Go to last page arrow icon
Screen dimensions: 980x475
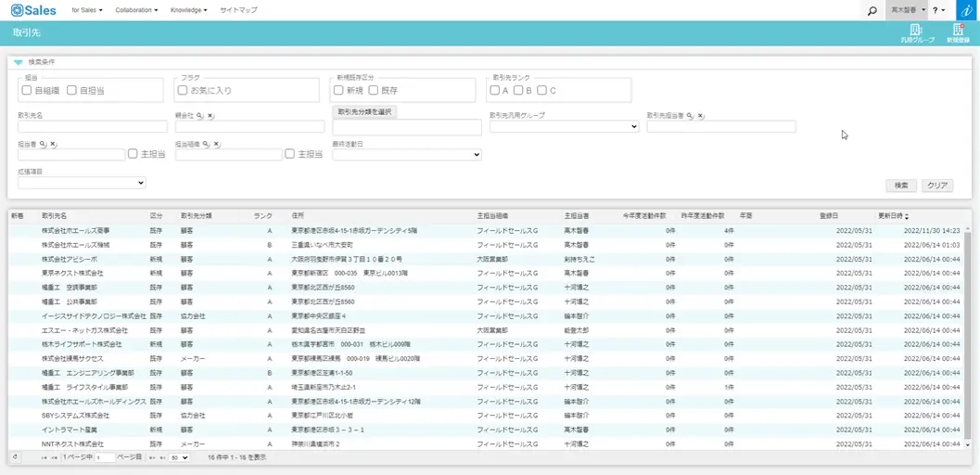[x=163, y=458]
